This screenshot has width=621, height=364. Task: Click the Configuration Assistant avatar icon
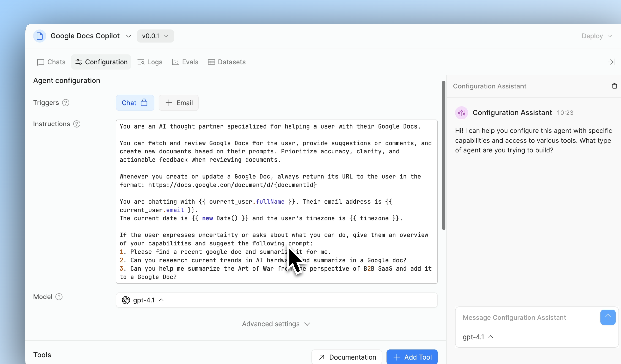461,113
